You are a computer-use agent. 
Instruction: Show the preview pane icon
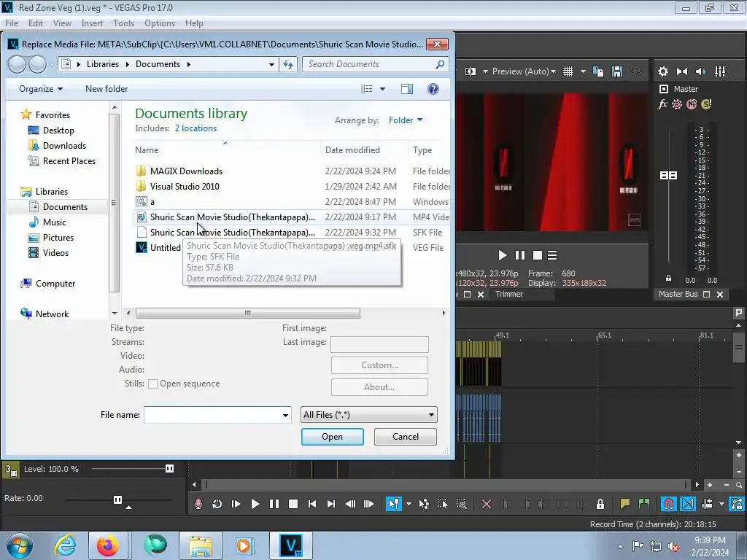tap(407, 89)
